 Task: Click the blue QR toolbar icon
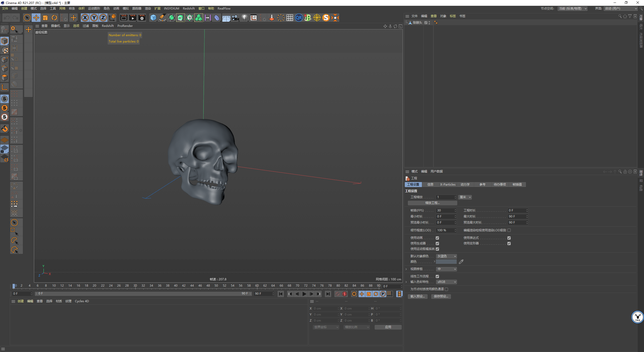(299, 18)
